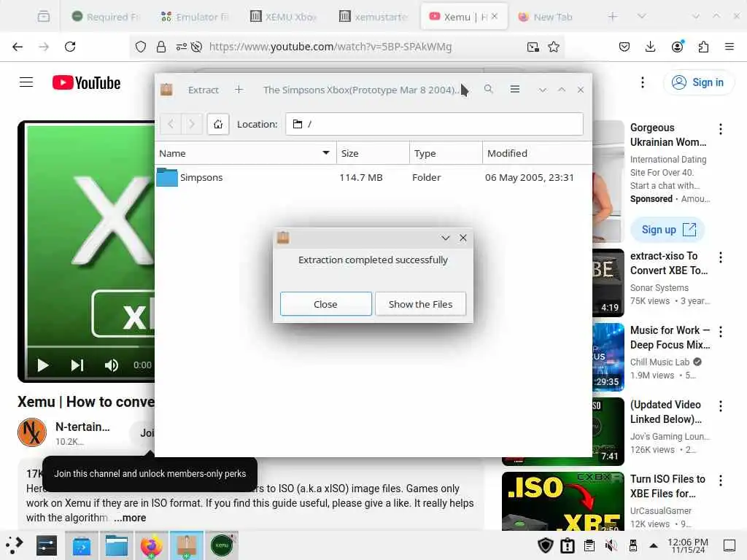Sort by Size column header
Image resolution: width=747 pixels, height=560 pixels.
click(x=373, y=153)
